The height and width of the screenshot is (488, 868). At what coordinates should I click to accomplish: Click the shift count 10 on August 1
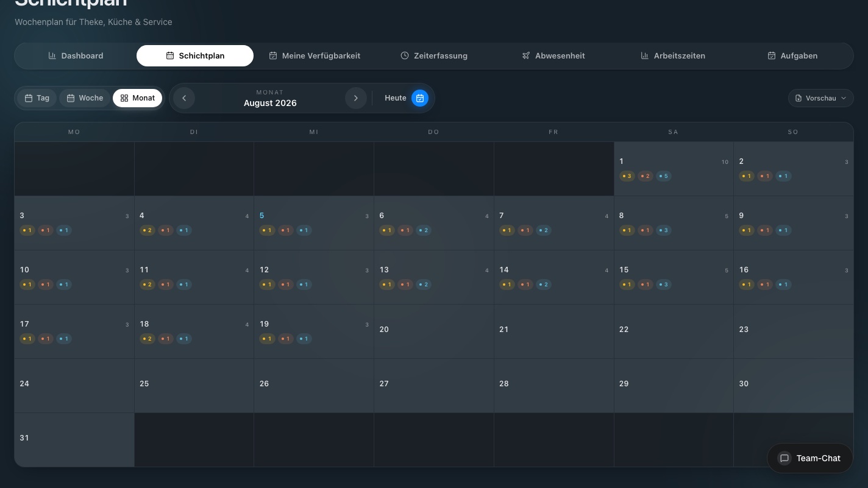725,162
